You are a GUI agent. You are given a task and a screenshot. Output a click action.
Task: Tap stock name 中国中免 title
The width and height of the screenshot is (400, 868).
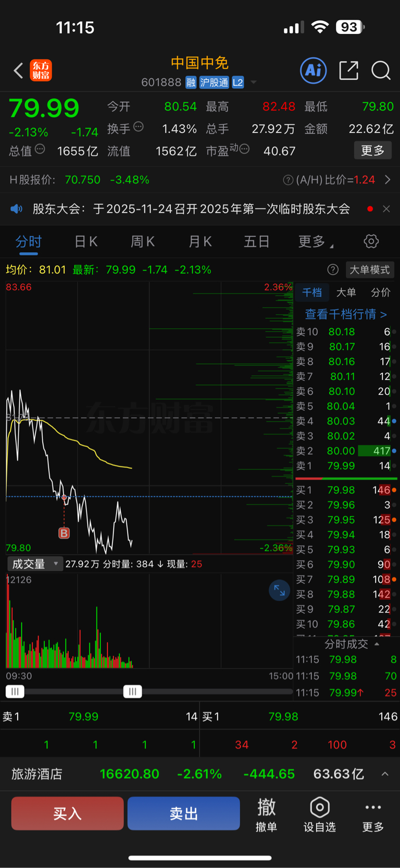[200, 63]
